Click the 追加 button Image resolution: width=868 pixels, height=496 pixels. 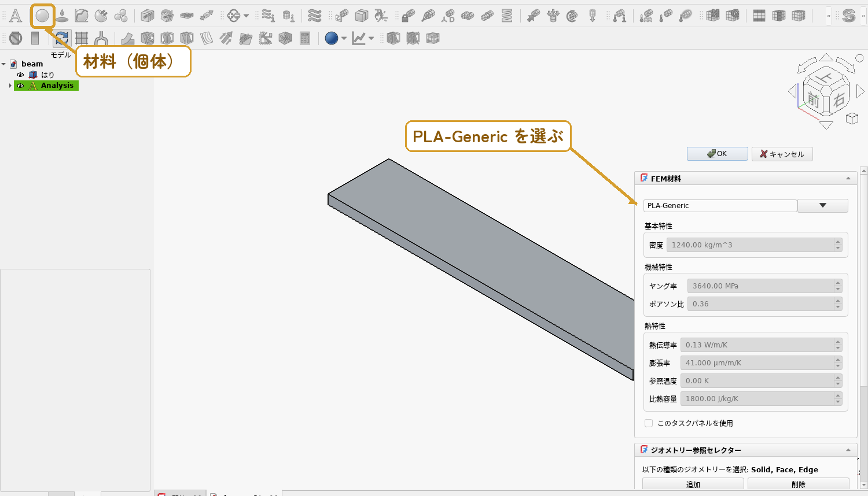point(693,484)
